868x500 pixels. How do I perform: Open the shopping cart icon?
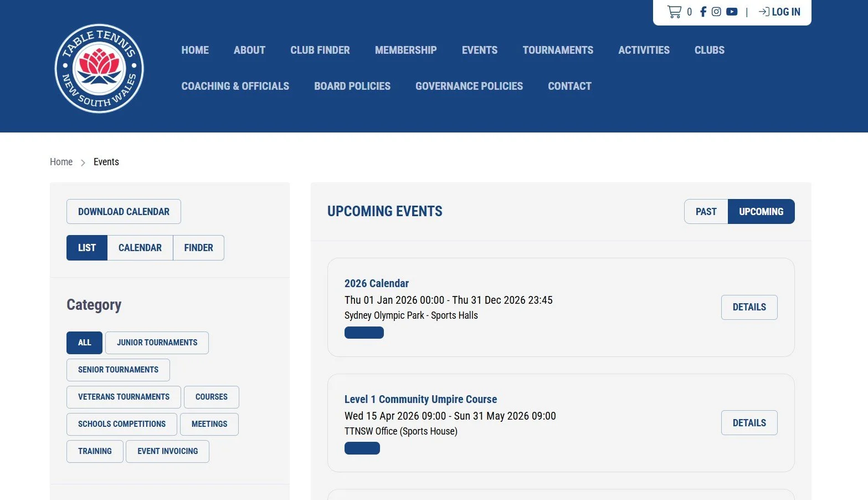coord(674,12)
